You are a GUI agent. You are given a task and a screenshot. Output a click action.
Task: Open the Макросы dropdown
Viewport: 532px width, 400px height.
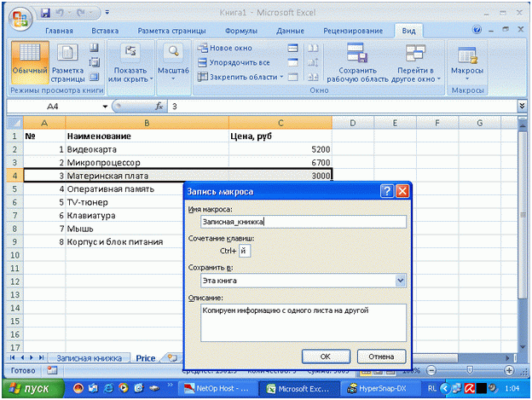coord(467,62)
